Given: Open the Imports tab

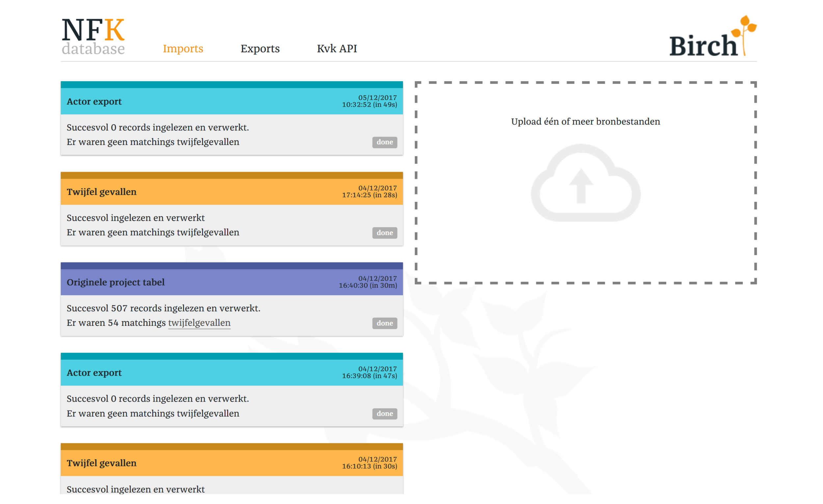Looking at the screenshot, I should tap(183, 48).
